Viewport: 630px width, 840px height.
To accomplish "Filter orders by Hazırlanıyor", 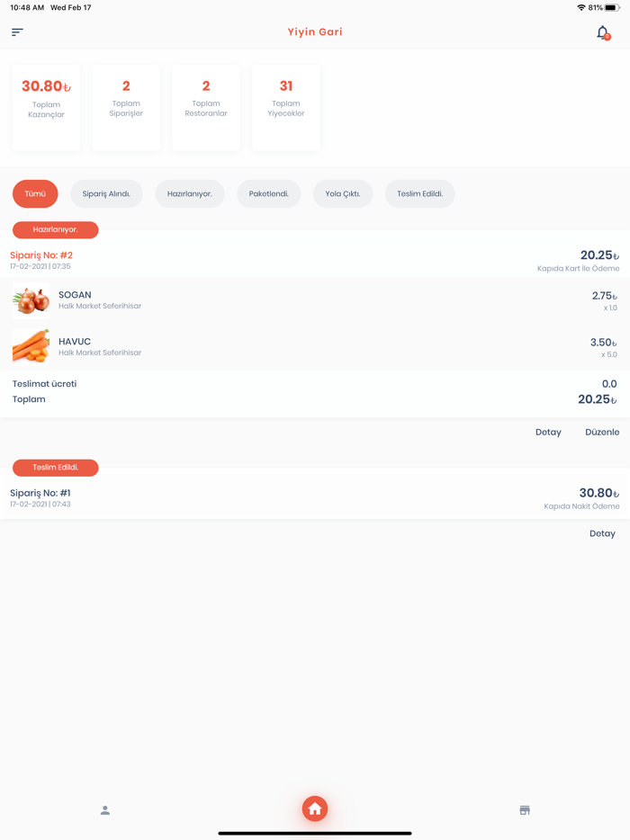I will tap(189, 193).
